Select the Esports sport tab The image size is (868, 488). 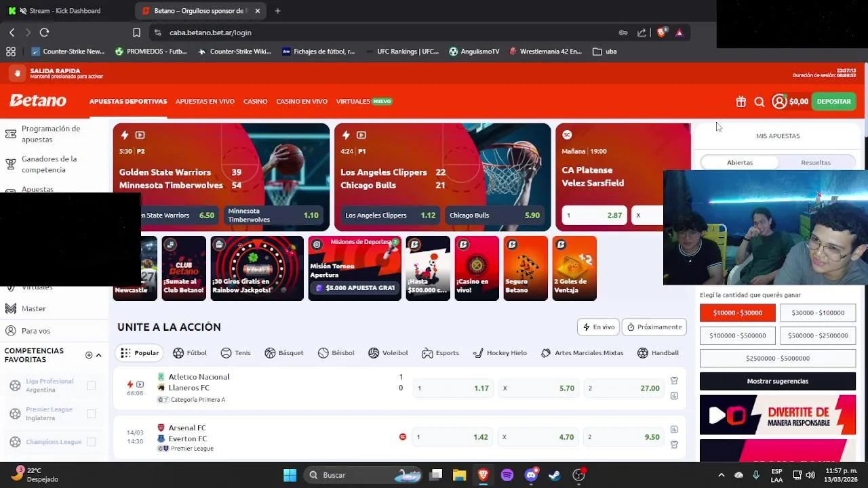pyautogui.click(x=440, y=353)
